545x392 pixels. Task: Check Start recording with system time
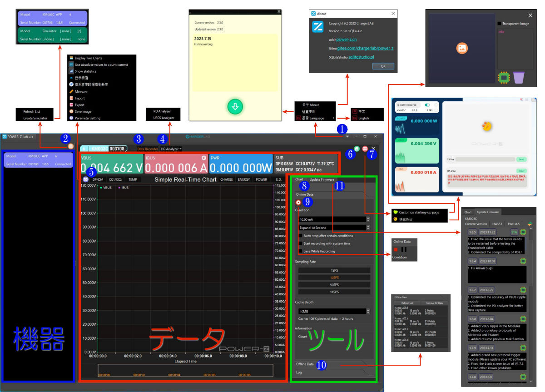click(300, 243)
